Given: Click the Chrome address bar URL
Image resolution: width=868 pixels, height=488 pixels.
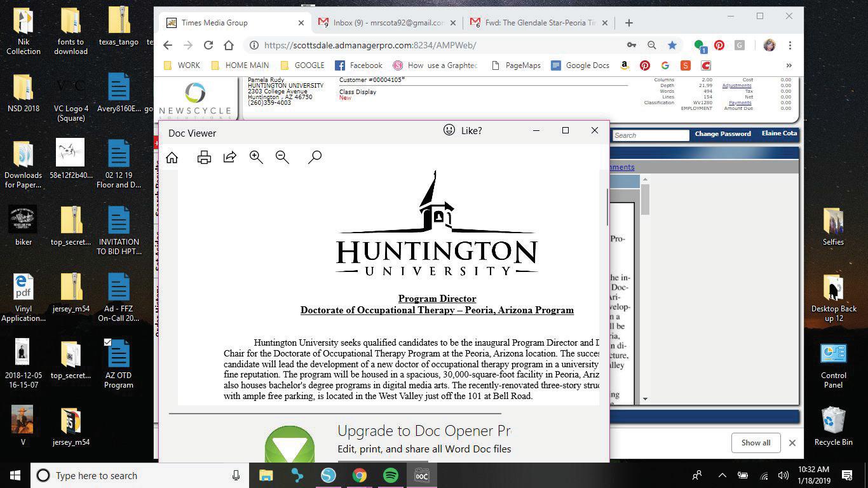Looking at the screenshot, I should coord(370,45).
